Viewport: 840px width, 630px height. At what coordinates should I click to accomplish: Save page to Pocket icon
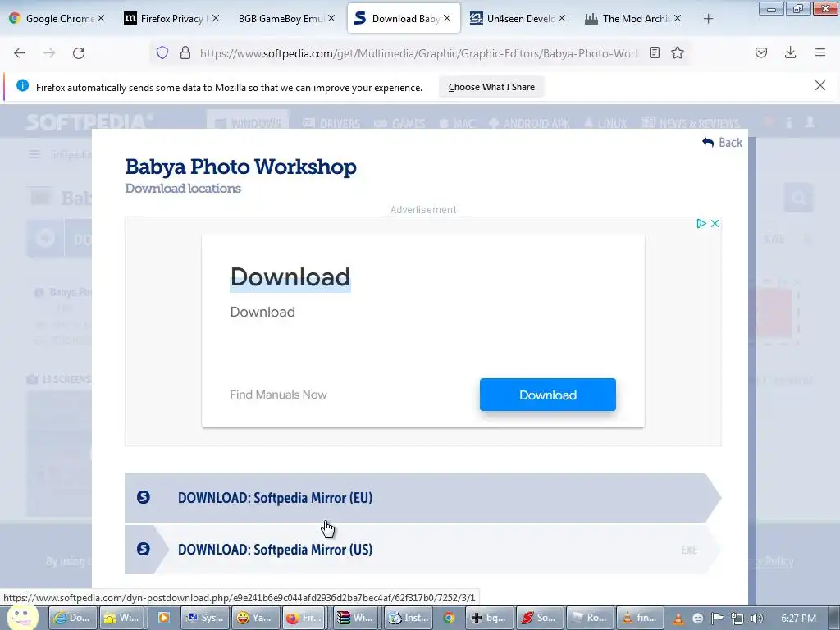click(761, 52)
